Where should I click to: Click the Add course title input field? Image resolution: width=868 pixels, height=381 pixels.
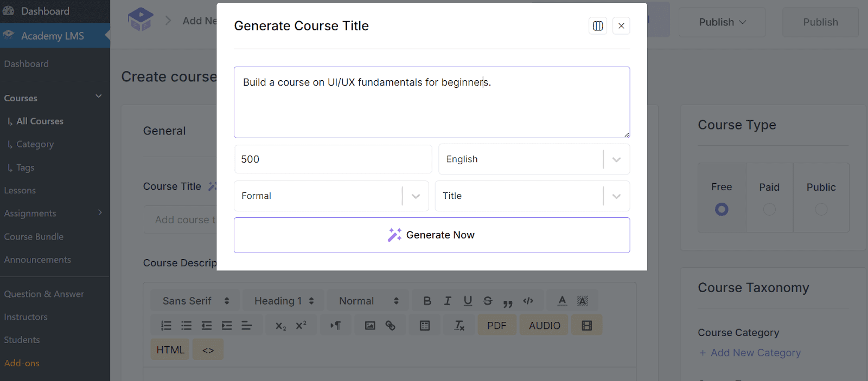pyautogui.click(x=180, y=220)
